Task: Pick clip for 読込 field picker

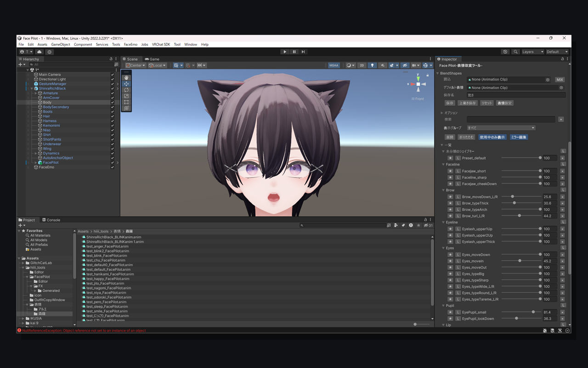Action: 548,80
